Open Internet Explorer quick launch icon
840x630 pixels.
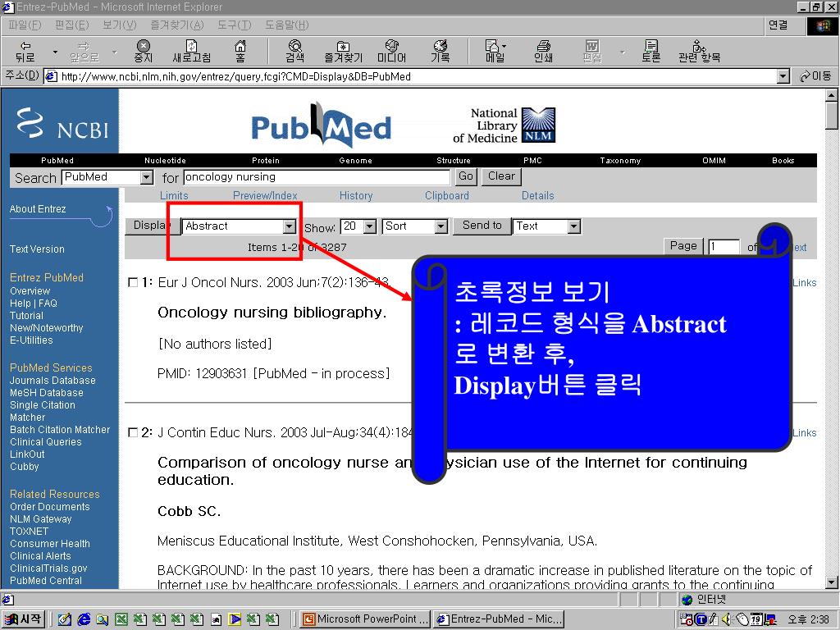tap(84, 619)
